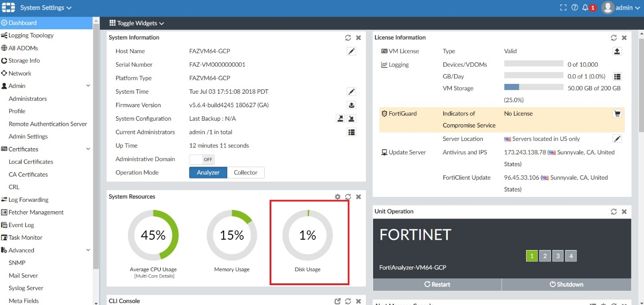
Task: Open the help question mark icon
Action: (575, 8)
